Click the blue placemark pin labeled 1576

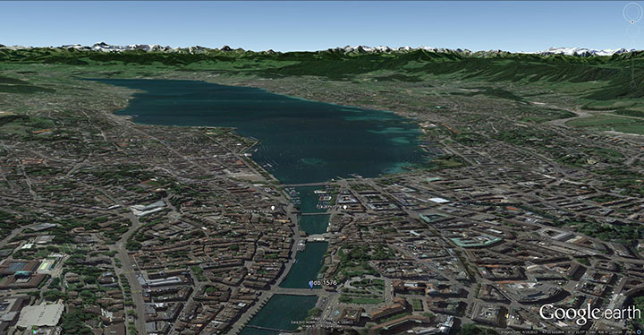311,285
